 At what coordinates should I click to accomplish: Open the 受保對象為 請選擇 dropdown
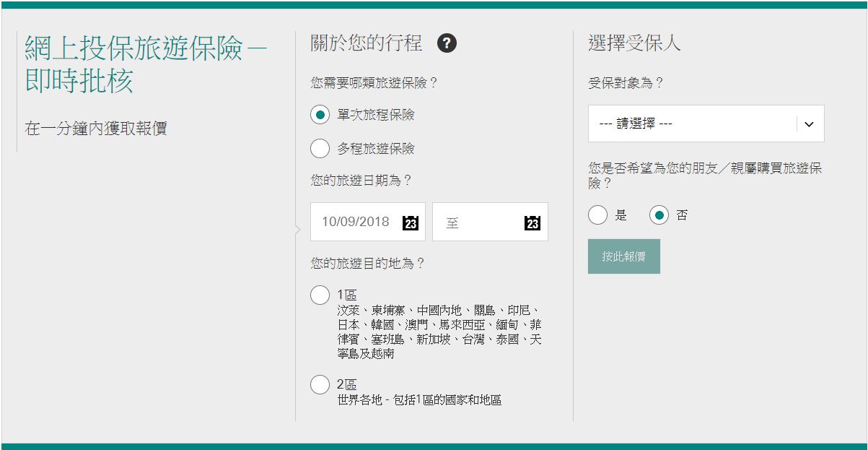[693, 124]
